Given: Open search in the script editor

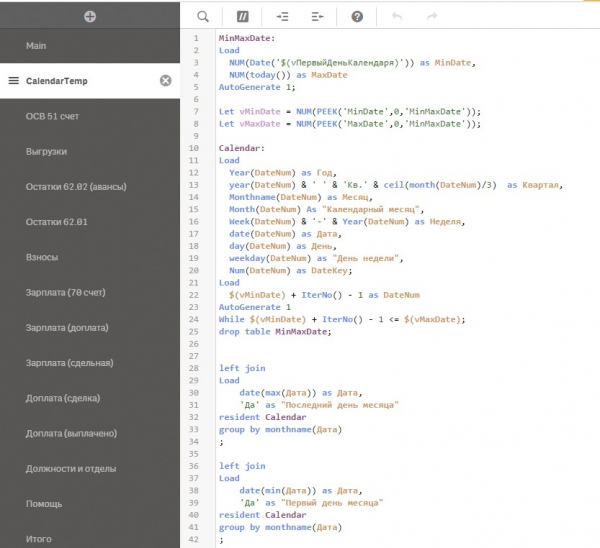Looking at the screenshot, I should coord(203,16).
